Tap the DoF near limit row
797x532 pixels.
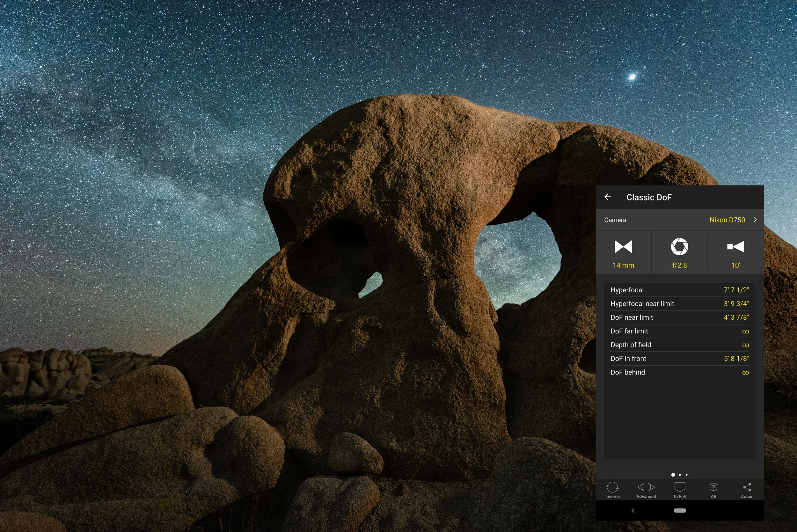(x=680, y=317)
